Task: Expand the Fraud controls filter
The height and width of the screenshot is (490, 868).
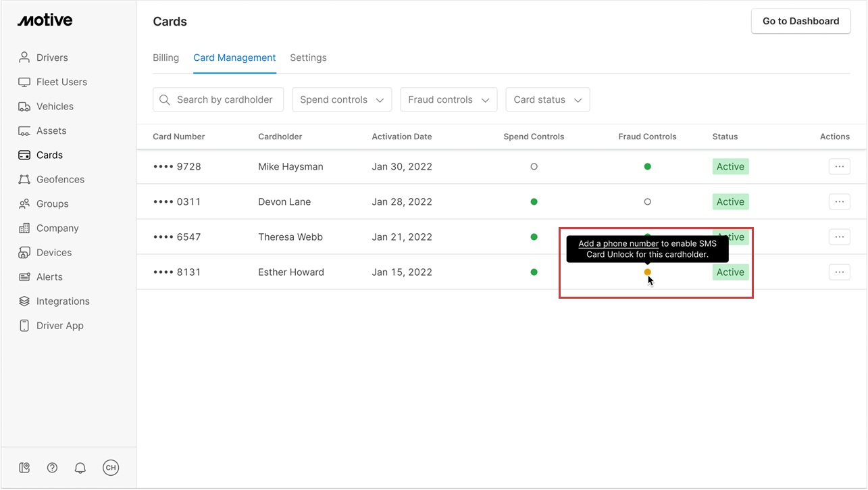Action: (449, 99)
